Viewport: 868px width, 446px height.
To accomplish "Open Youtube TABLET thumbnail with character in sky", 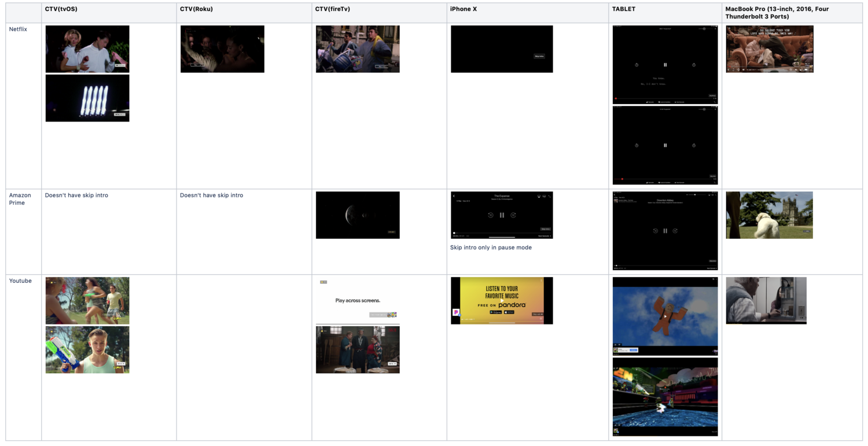I will (x=665, y=316).
